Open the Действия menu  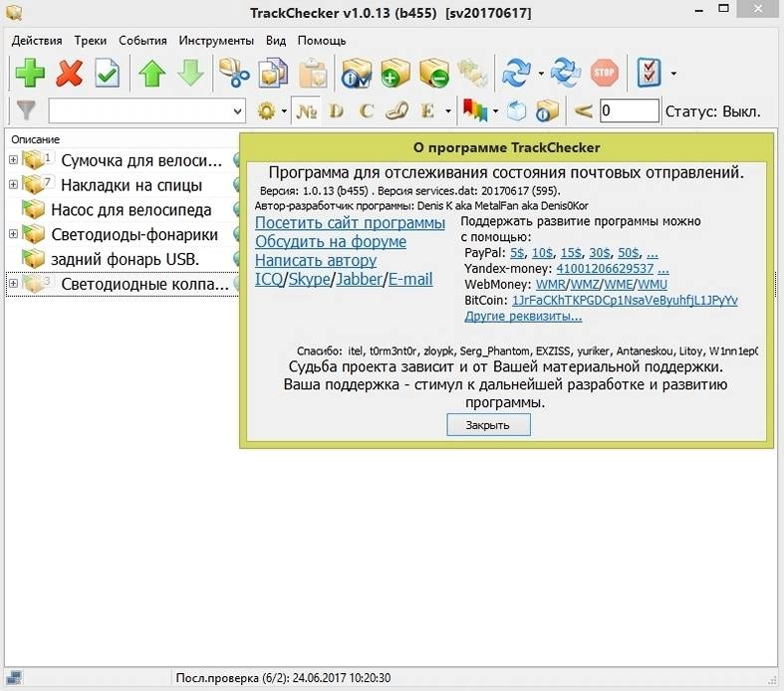point(37,41)
